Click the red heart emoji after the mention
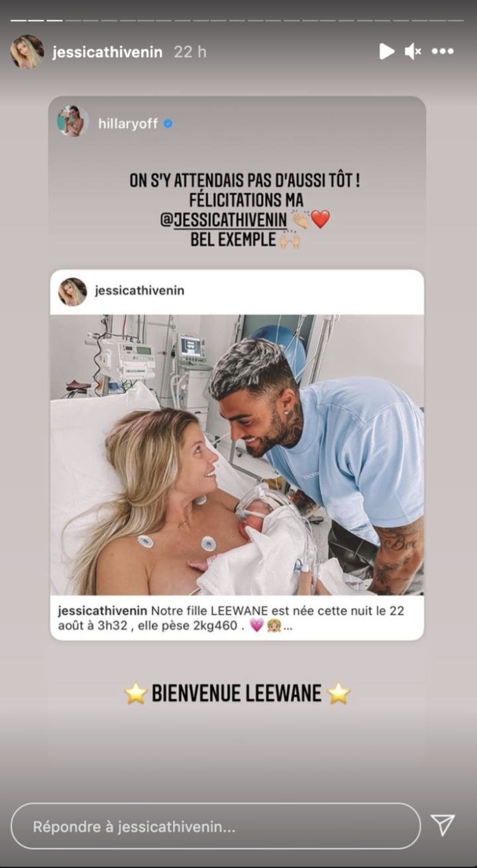This screenshot has height=868, width=477. pos(320,219)
